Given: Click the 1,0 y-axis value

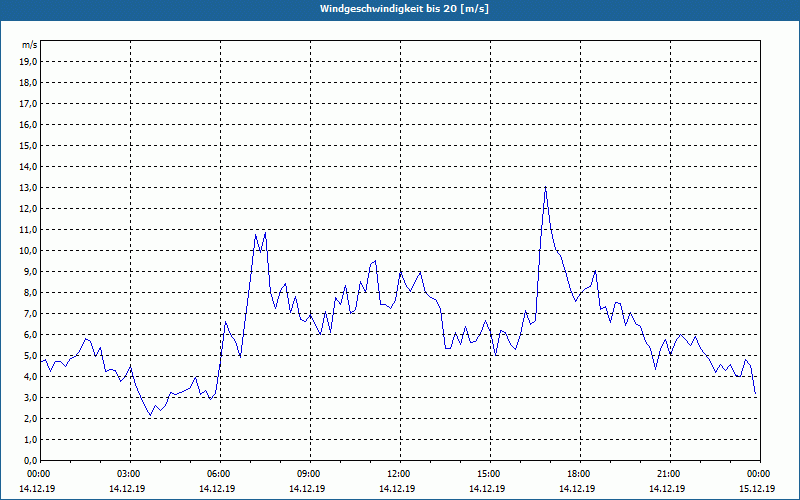Looking at the screenshot, I should pos(30,440).
